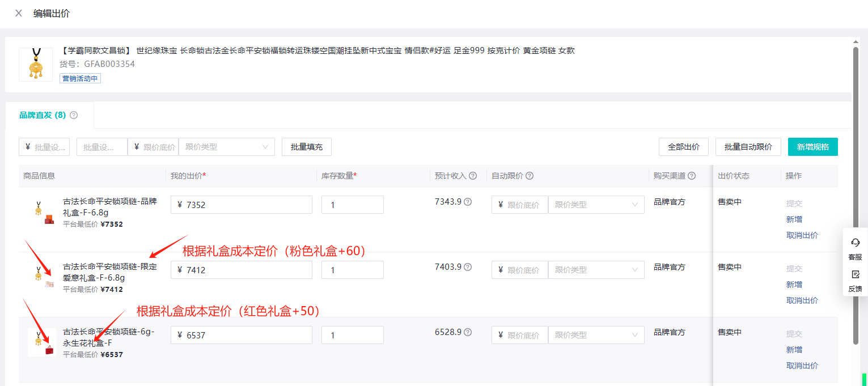Viewport: 868px width, 386px height.
Task: Click info icon beside 7343.9 income
Action: 468,202
